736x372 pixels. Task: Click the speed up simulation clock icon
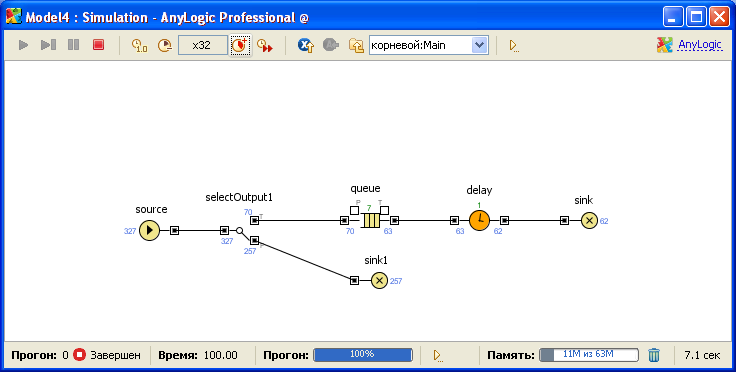(x=240, y=46)
